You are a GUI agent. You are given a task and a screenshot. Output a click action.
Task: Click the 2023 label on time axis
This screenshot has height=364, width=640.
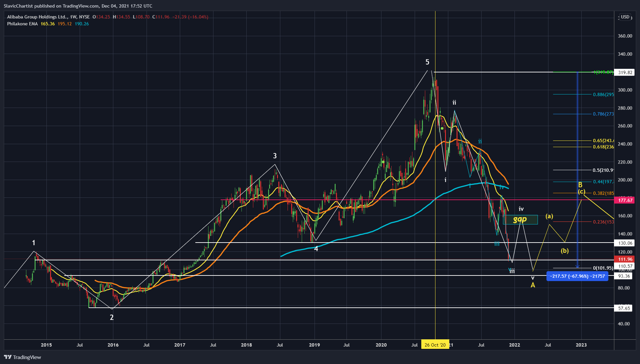click(581, 345)
